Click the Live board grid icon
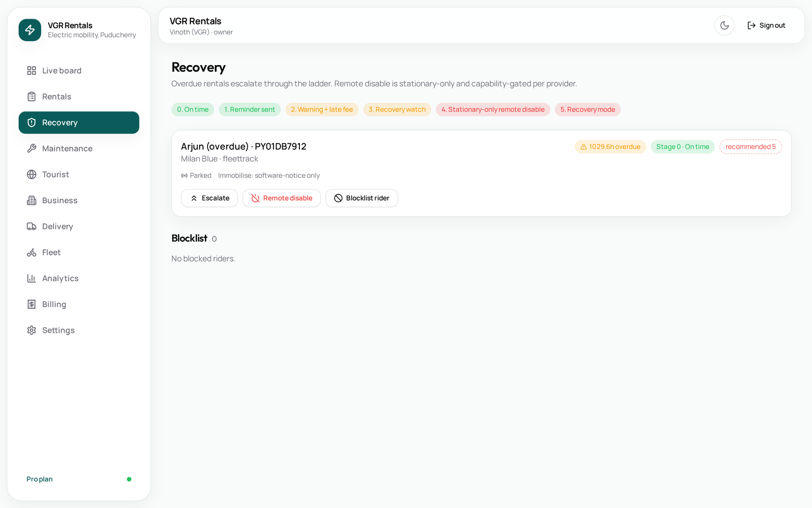The height and width of the screenshot is (508, 812). [x=31, y=71]
